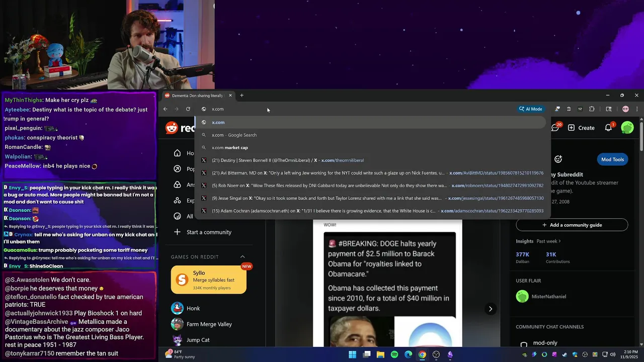Image resolution: width=644 pixels, height=362 pixels.
Task: Click the All sidebar icon
Action: (x=177, y=216)
